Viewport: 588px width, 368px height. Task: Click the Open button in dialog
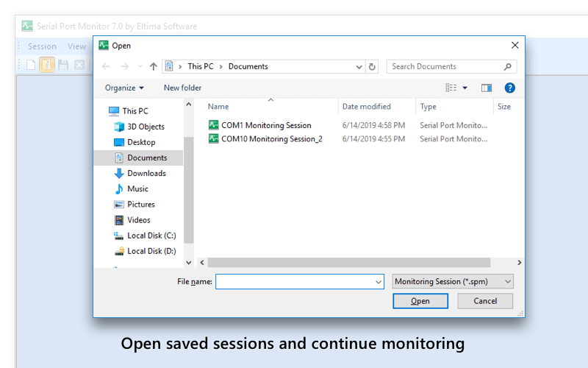tap(420, 301)
